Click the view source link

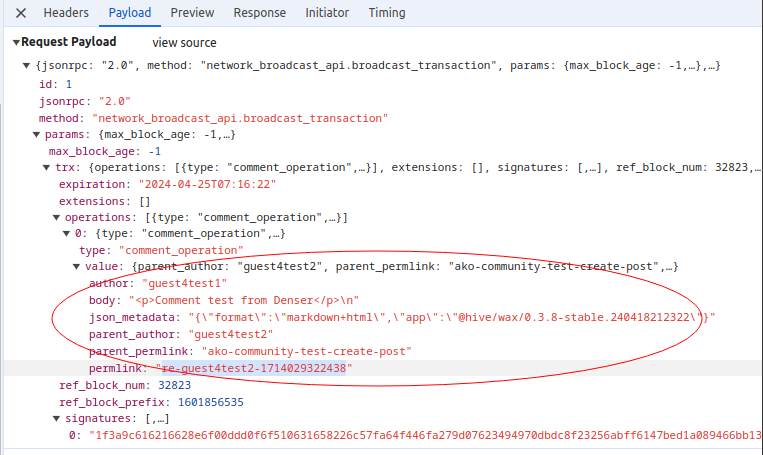184,43
